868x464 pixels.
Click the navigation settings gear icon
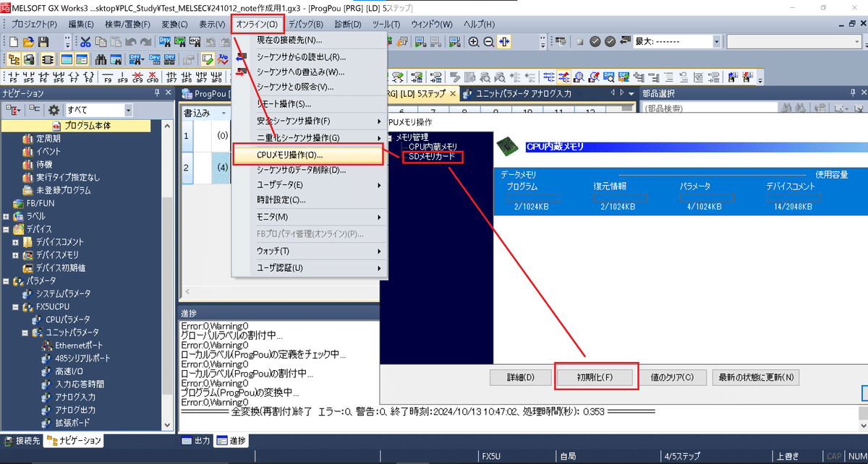(x=54, y=110)
